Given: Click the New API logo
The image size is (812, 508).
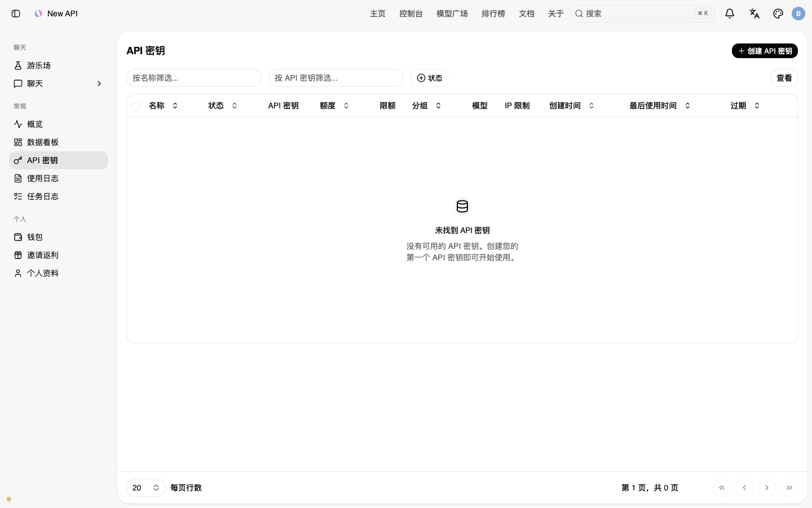Looking at the screenshot, I should pyautogui.click(x=38, y=14).
